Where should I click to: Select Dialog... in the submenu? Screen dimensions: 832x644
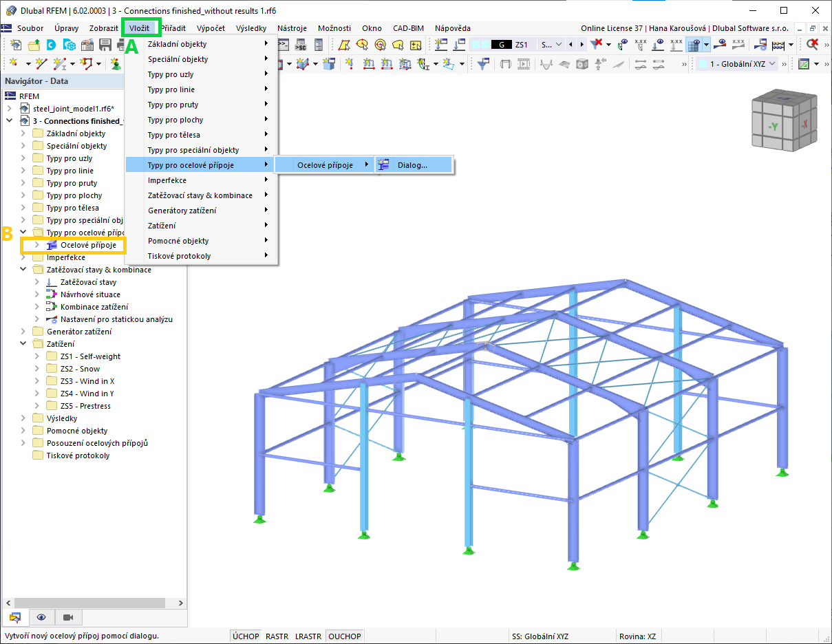point(414,165)
